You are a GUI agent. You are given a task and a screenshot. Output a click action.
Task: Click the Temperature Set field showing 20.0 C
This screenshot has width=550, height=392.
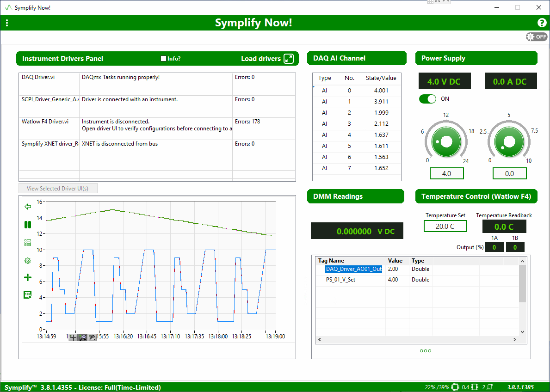pyautogui.click(x=445, y=226)
